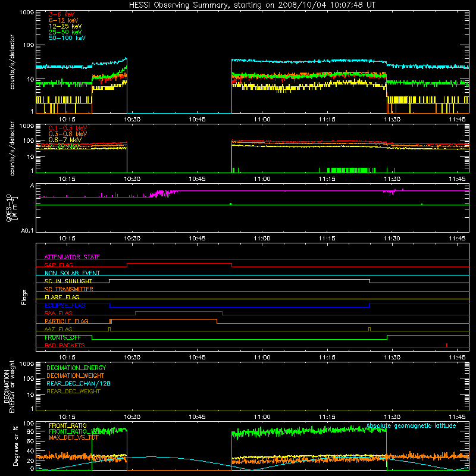Select the BAD_PACKETS flag label
Viewport: 476px width, 476px height.
point(65,345)
